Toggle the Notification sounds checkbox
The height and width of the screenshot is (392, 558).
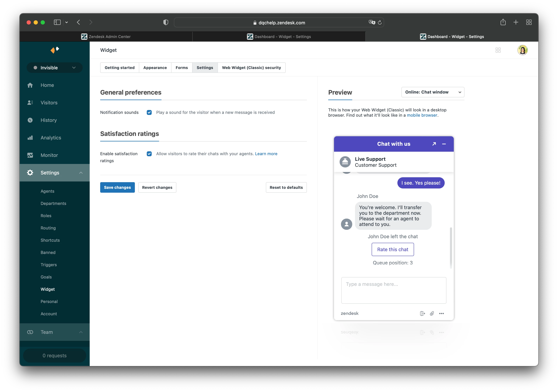pyautogui.click(x=149, y=112)
